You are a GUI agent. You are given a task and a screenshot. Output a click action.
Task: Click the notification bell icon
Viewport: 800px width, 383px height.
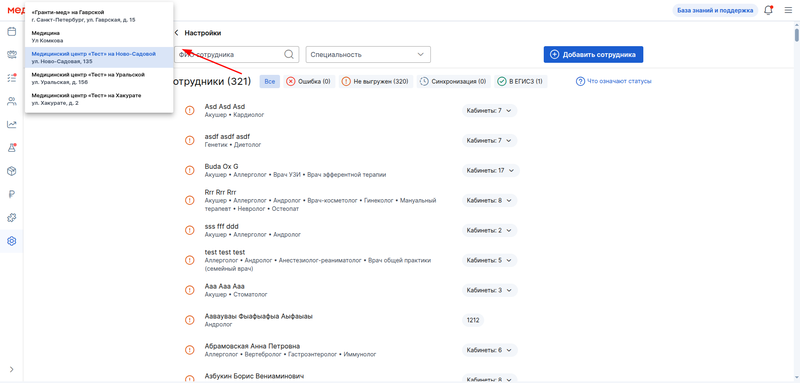click(x=768, y=10)
